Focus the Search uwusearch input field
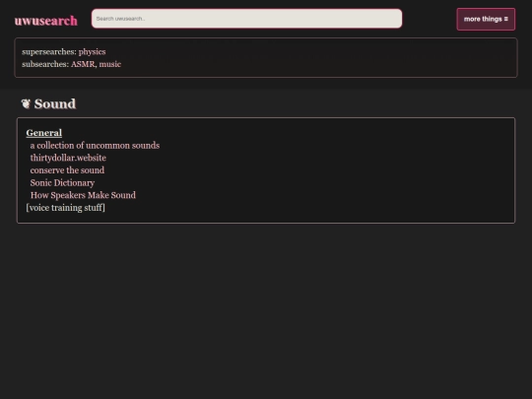 pyautogui.click(x=246, y=19)
